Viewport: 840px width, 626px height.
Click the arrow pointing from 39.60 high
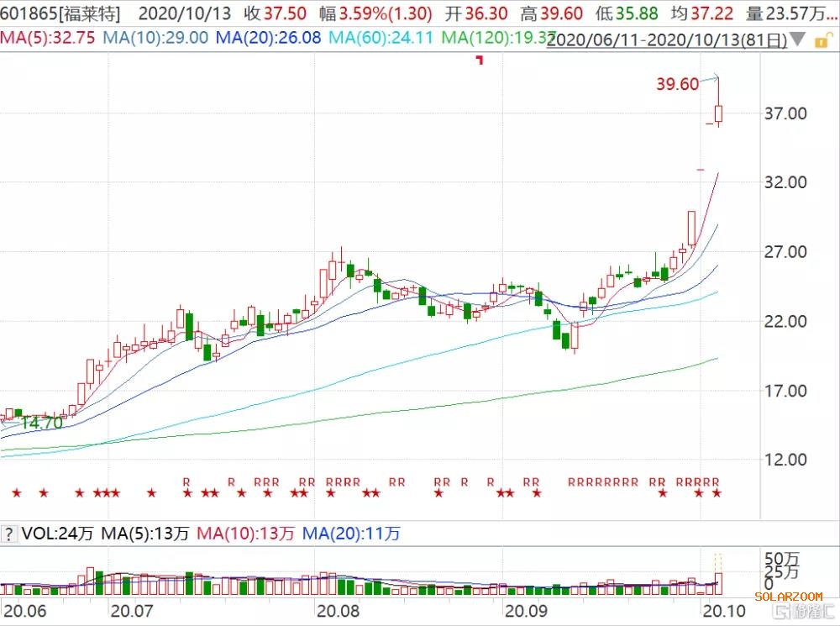[711, 78]
